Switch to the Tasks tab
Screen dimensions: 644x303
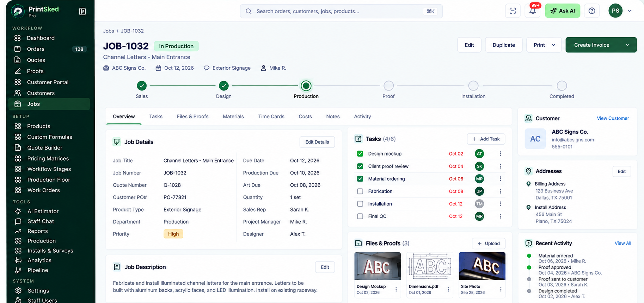click(x=156, y=116)
